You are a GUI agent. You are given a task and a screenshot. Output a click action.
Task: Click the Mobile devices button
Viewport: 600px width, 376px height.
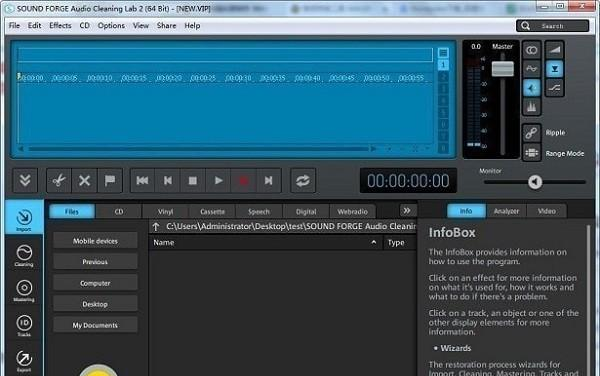coord(95,241)
